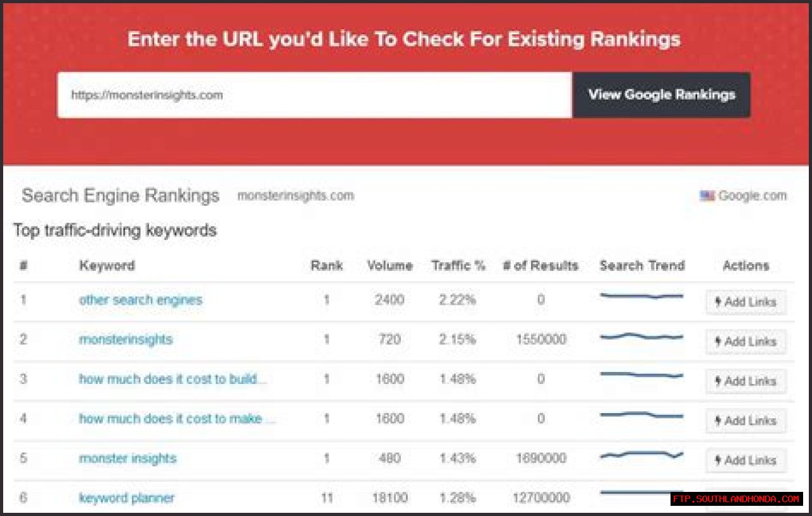Open the 'monsterinsights' keyword link

[126, 340]
